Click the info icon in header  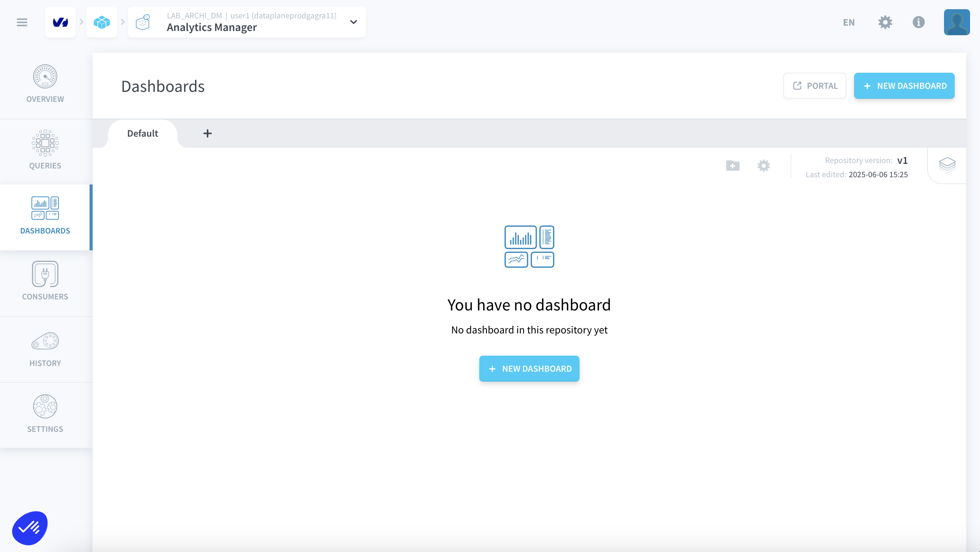[x=918, y=22]
